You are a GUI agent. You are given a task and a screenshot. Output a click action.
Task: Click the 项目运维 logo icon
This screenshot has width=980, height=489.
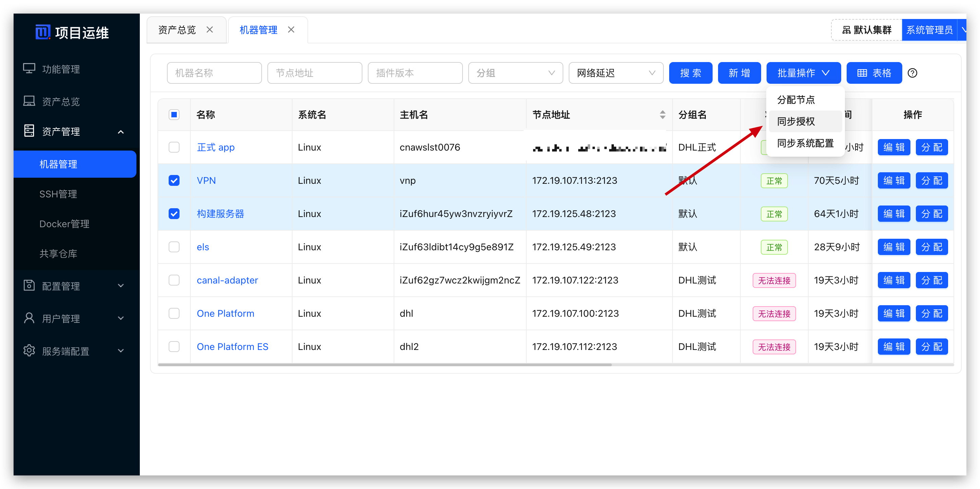click(43, 32)
